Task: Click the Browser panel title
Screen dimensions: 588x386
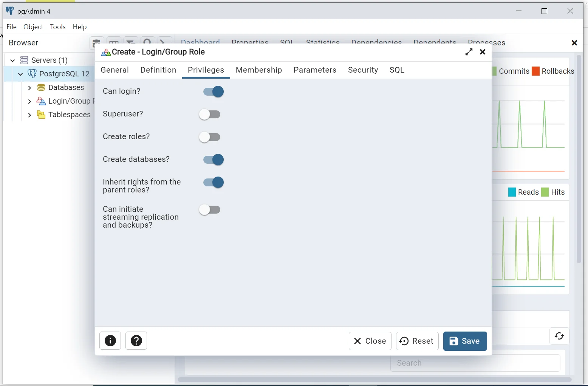Action: tap(23, 43)
